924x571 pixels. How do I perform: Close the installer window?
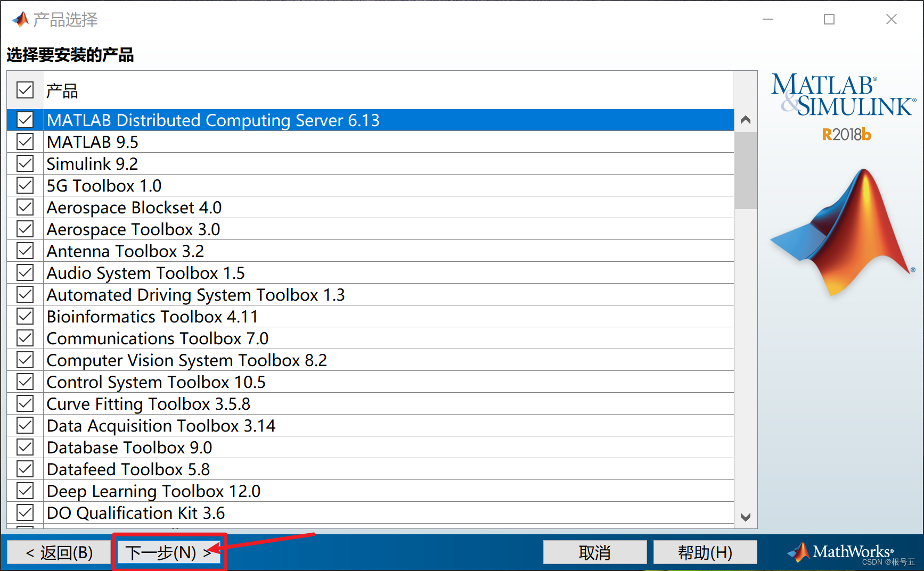click(x=891, y=20)
